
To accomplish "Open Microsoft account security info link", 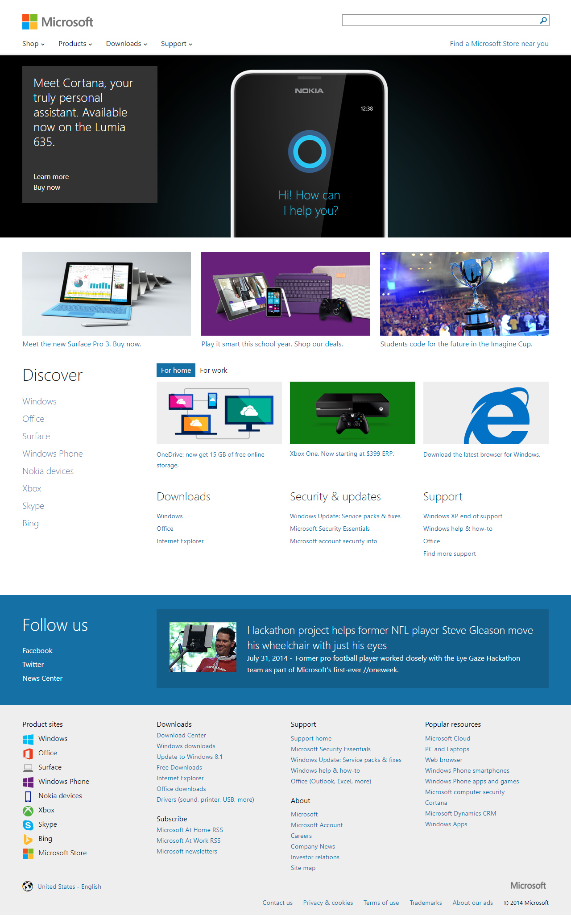I will pyautogui.click(x=334, y=541).
